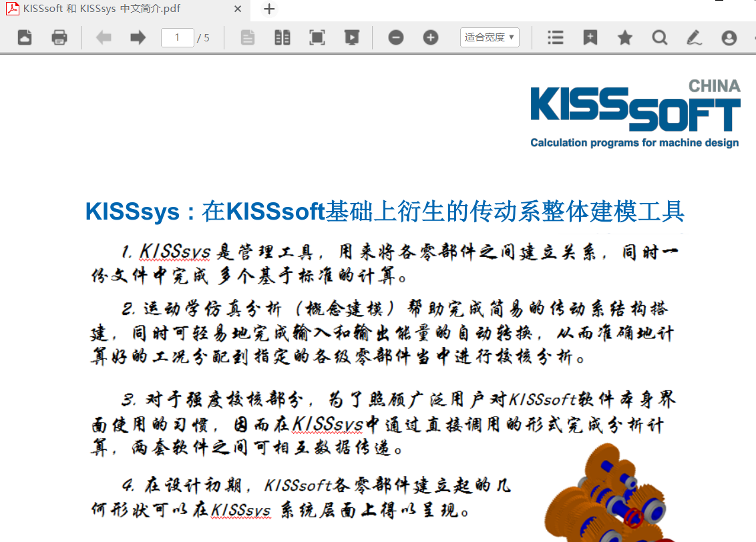The width and height of the screenshot is (756, 542).
Task: Close the KISSsoft pdf tab
Action: (238, 9)
